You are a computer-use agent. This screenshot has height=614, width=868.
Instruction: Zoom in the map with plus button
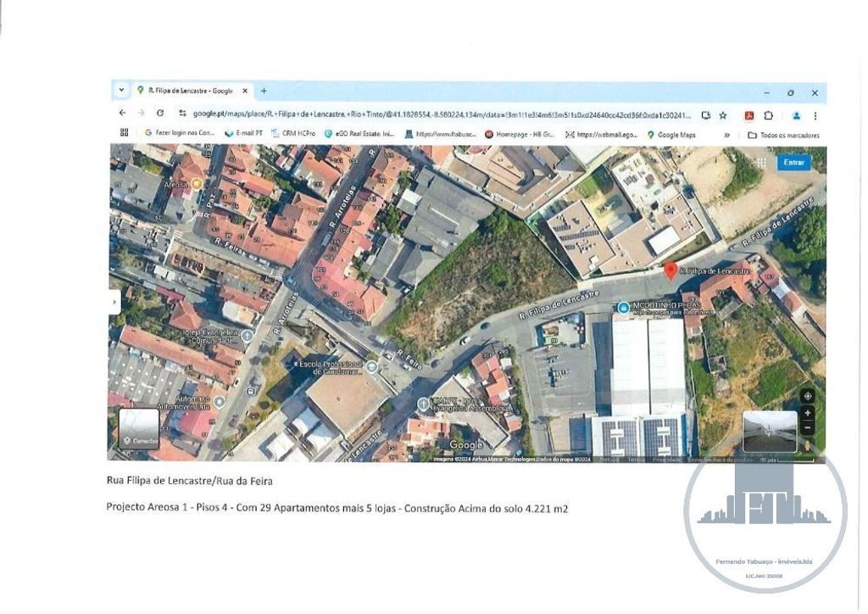tap(807, 413)
